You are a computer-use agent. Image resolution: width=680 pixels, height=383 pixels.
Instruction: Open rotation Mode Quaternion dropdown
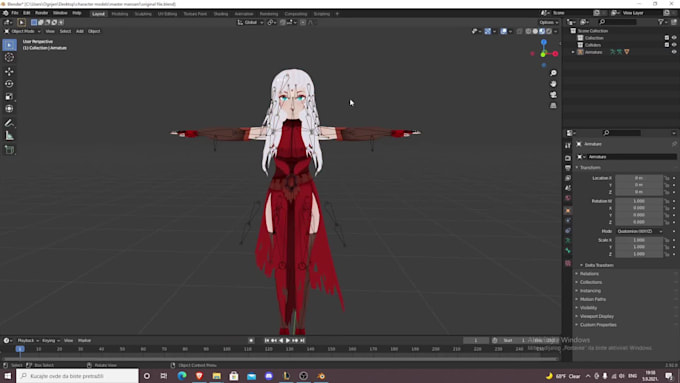pos(640,231)
